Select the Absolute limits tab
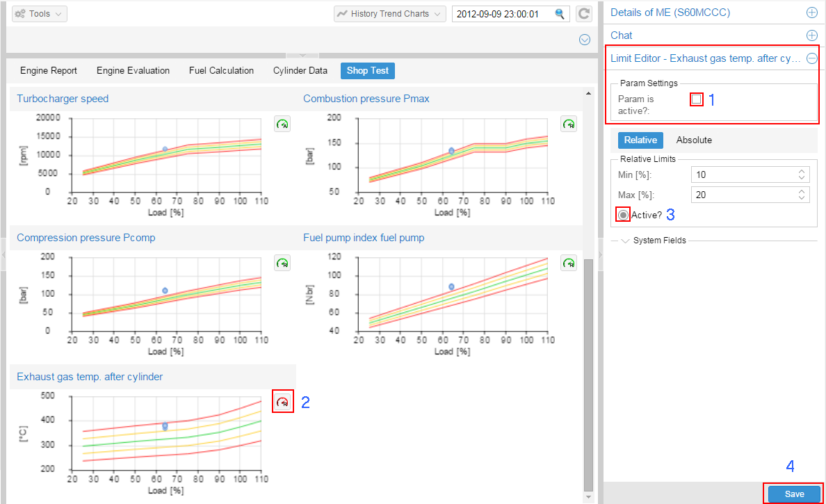Viewport: 826px width, 504px height. pyautogui.click(x=694, y=140)
